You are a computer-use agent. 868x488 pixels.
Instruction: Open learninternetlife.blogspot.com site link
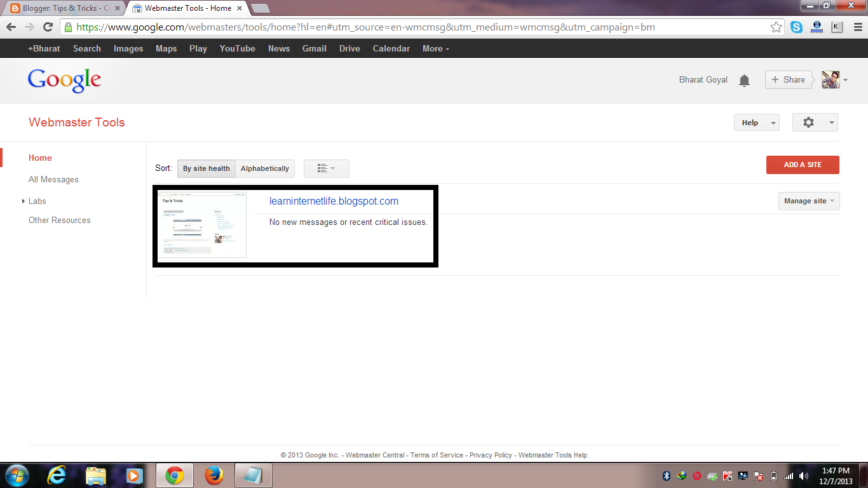coord(334,201)
